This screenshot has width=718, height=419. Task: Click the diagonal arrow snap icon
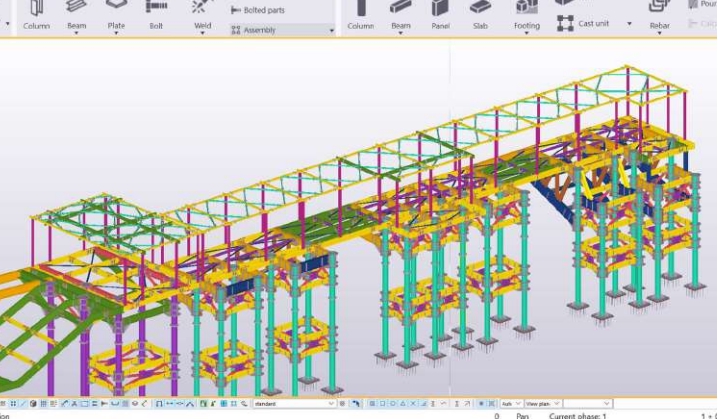pyautogui.click(x=467, y=404)
